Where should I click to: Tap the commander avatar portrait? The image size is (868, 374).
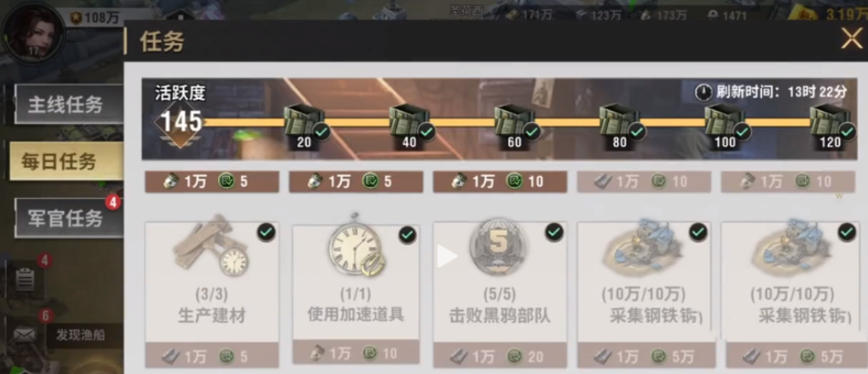click(33, 32)
